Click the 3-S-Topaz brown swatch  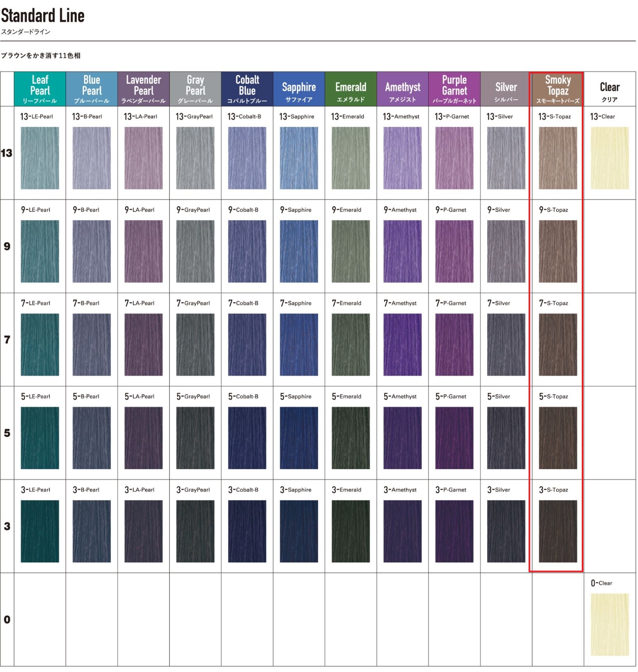[x=558, y=531]
